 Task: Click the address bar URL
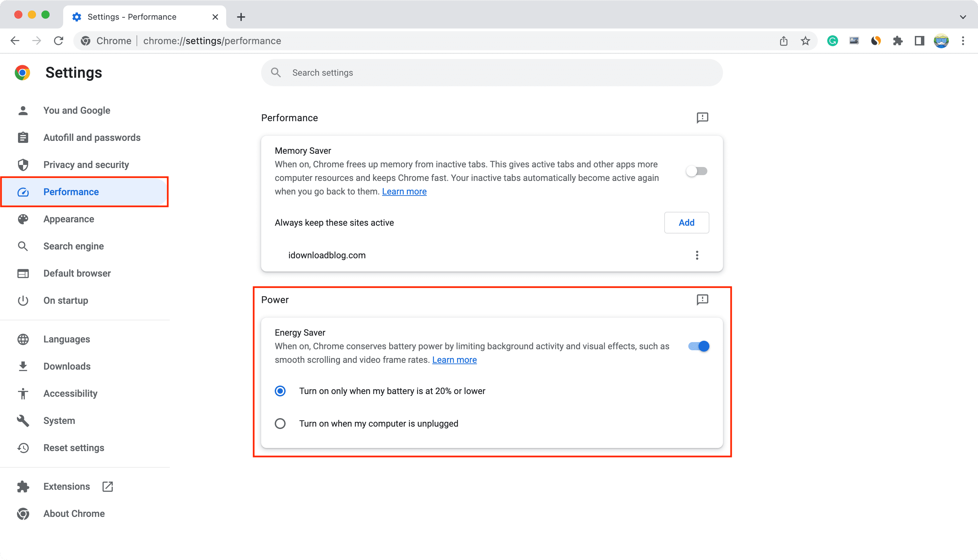pos(212,41)
